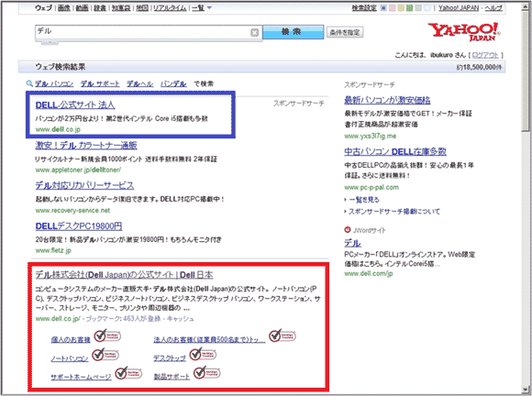Switch to the 辞書 search tab
The image size is (532, 396).
100,8
